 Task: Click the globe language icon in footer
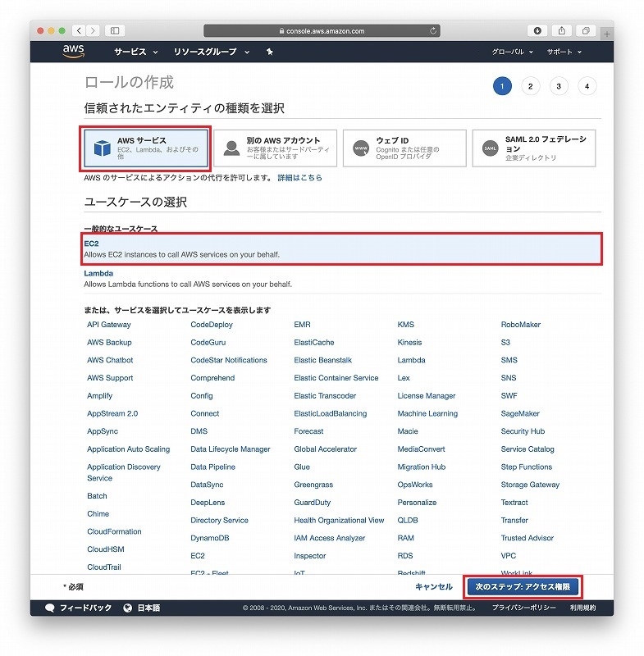pyautogui.click(x=128, y=608)
